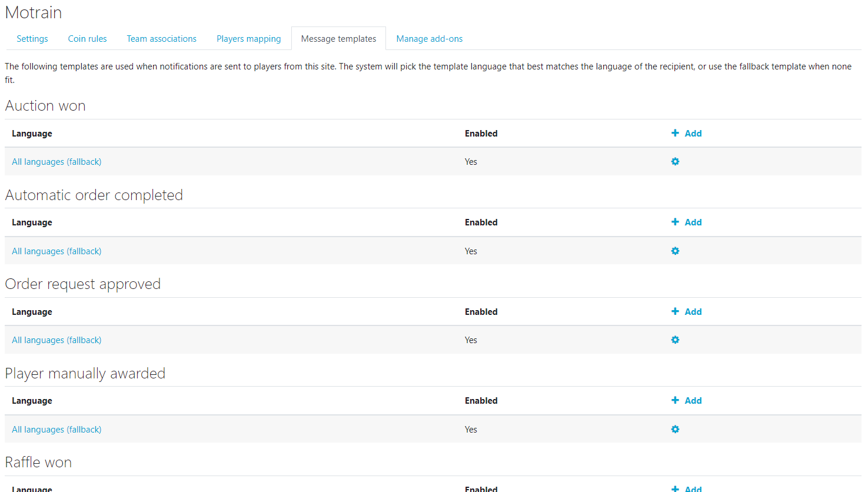Open gear settings for Order request approved fallback
The height and width of the screenshot is (492, 868).
pyautogui.click(x=675, y=340)
